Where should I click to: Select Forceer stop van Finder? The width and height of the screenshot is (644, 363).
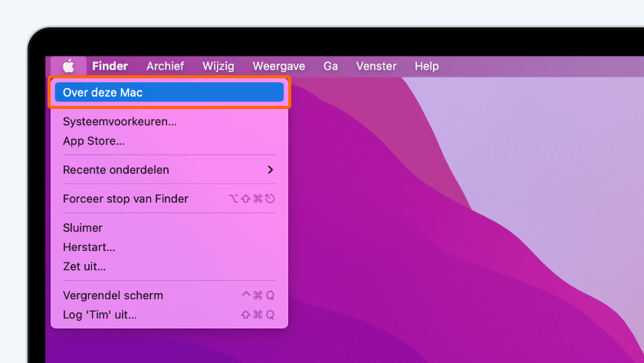click(x=169, y=199)
